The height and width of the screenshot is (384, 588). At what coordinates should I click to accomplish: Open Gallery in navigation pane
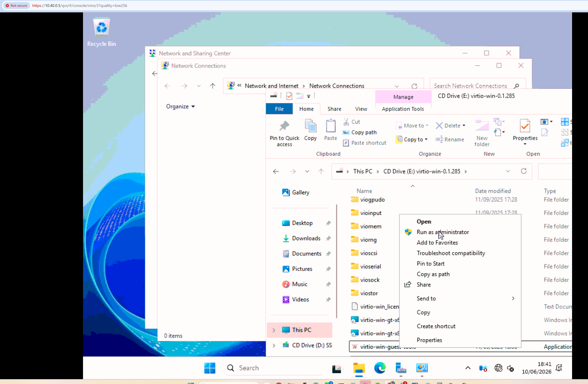pos(296,192)
